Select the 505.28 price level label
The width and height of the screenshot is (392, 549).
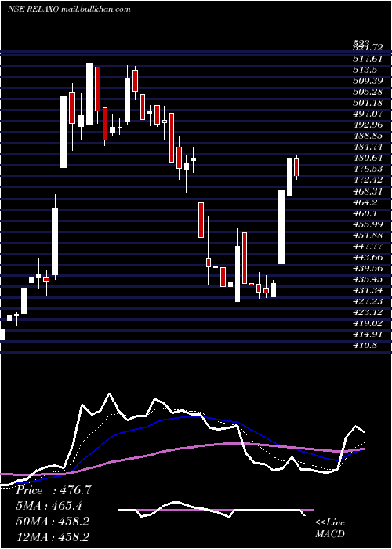tap(368, 92)
